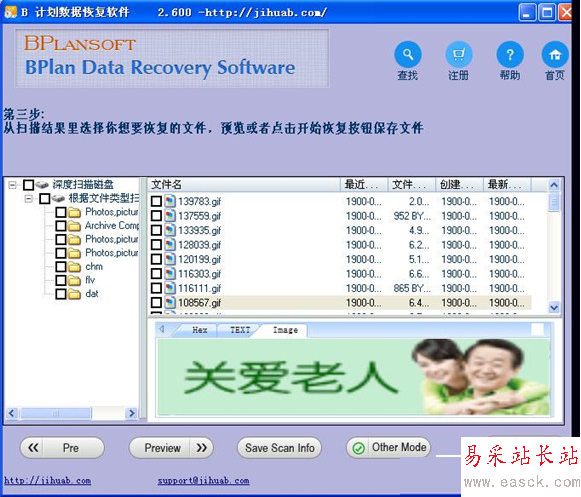Image resolution: width=581 pixels, height=497 pixels.
Task: Click the Other Mode button
Action: tap(388, 447)
